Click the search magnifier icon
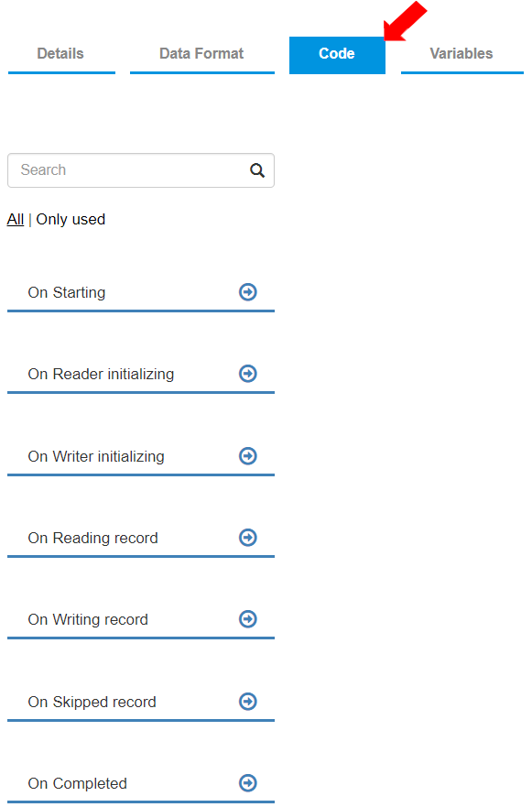 point(257,170)
